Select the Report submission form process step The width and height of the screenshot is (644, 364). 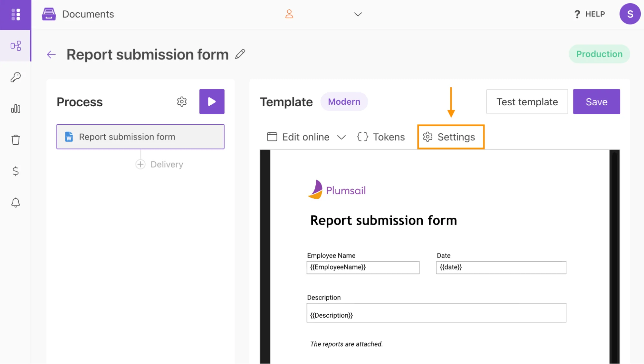140,137
